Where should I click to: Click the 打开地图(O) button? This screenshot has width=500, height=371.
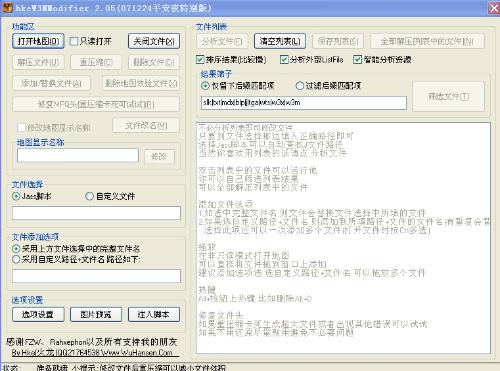38,41
